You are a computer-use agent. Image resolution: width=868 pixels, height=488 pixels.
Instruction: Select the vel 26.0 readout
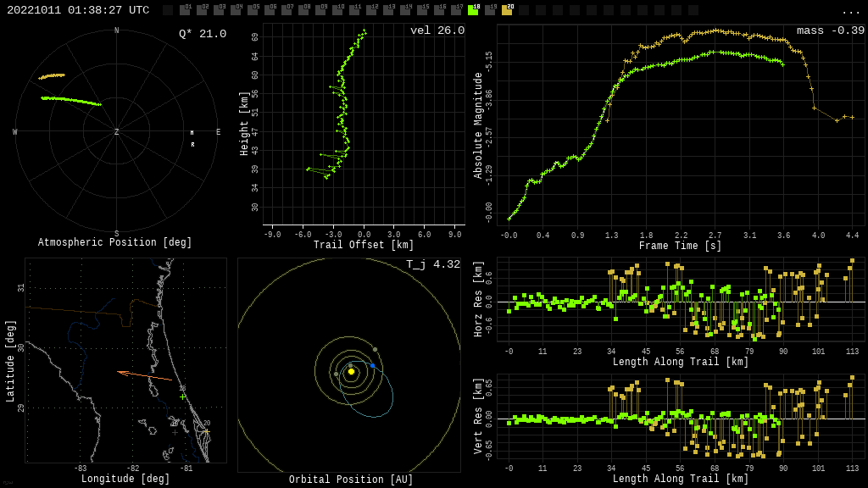437,30
